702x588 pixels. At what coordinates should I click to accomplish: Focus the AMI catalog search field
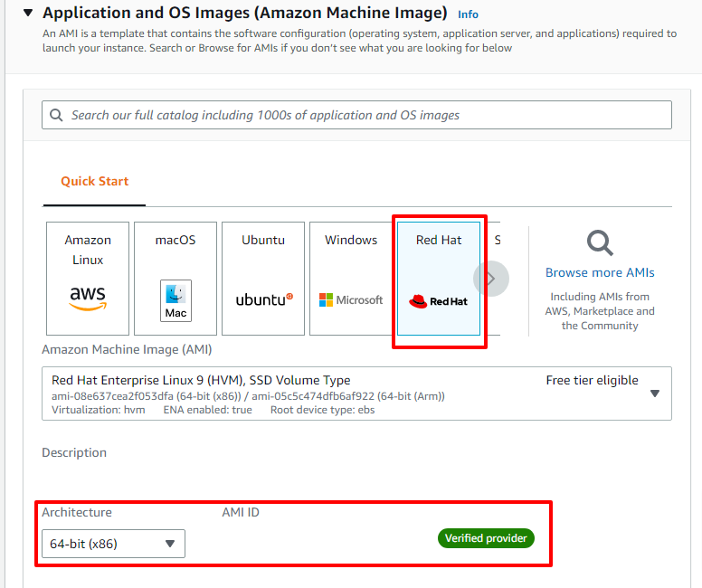click(x=356, y=115)
